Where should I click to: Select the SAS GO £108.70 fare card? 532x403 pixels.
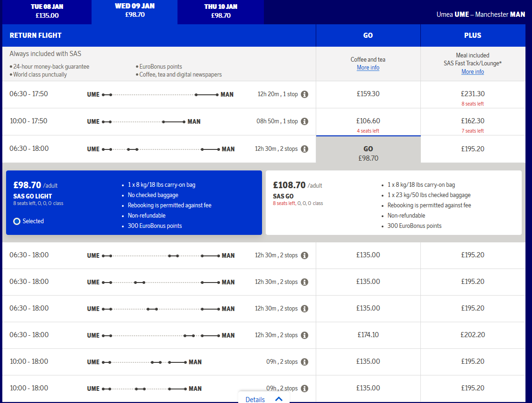point(394,203)
